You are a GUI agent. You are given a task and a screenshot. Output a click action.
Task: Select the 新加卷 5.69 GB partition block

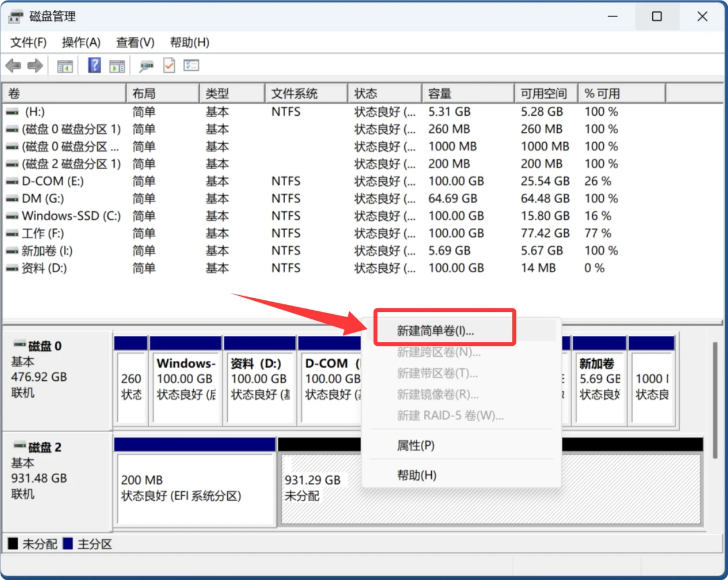click(600, 381)
